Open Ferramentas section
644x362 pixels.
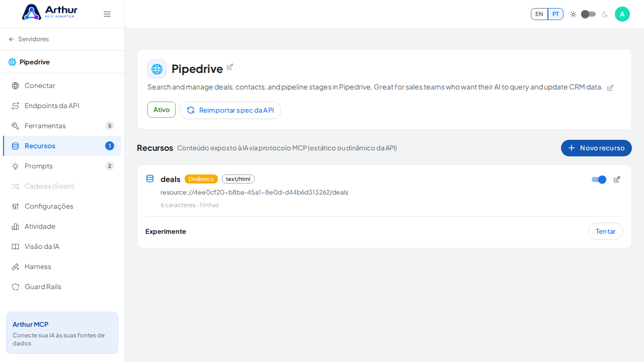coord(62,126)
